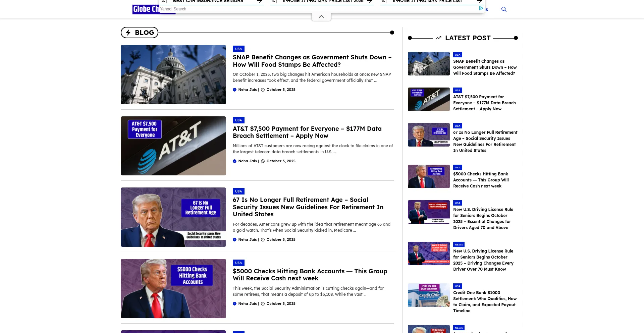Select USA category tag above SNAP article

click(x=238, y=49)
